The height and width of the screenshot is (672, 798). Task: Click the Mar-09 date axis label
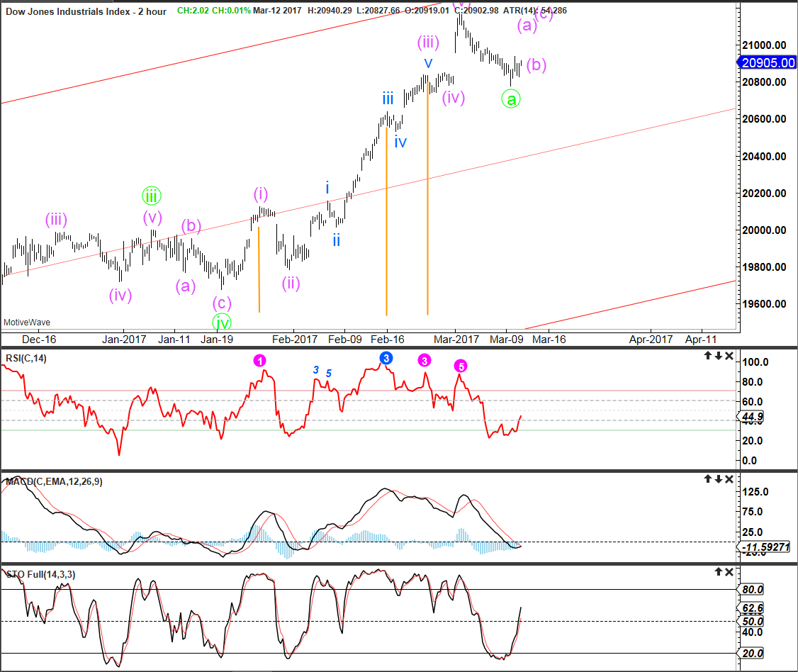pyautogui.click(x=507, y=340)
